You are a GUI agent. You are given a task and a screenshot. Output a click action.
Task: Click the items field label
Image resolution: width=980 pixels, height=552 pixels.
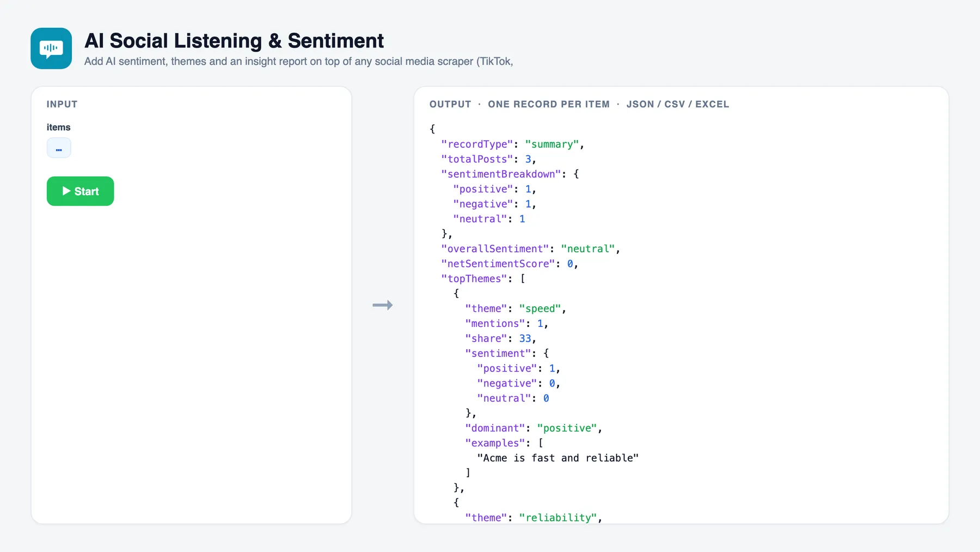tap(58, 127)
